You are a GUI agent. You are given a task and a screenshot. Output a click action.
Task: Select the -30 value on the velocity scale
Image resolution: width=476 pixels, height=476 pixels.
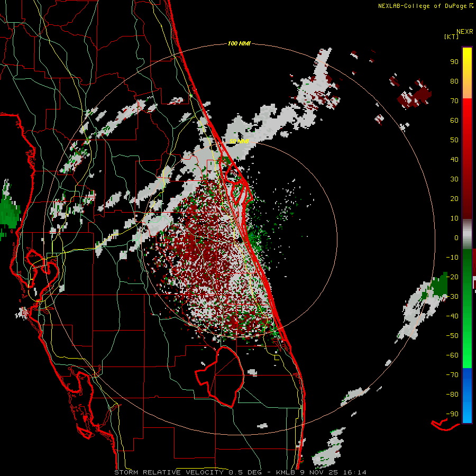[452, 297]
